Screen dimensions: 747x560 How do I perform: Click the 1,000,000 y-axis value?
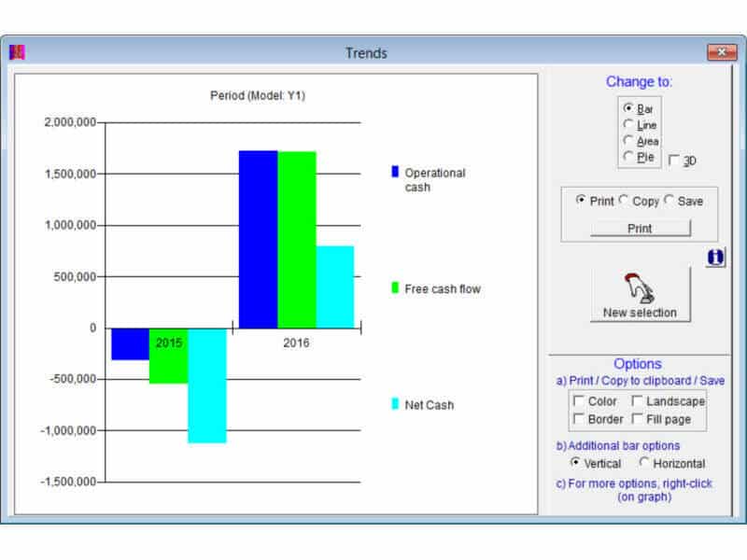[x=71, y=225]
